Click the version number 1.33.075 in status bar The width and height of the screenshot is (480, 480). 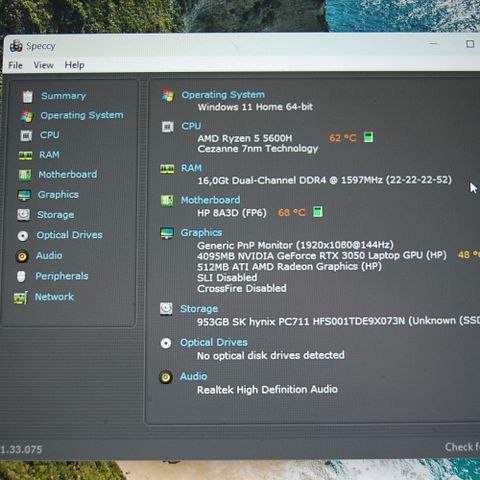(x=21, y=450)
